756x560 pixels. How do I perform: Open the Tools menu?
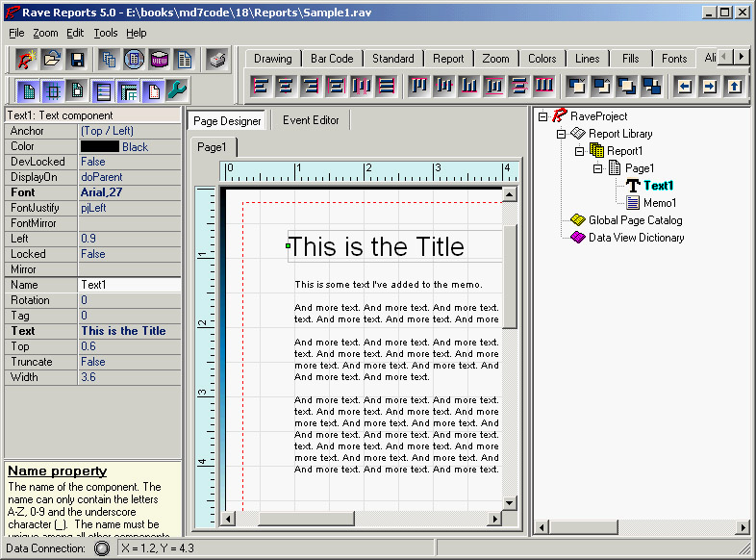click(105, 33)
